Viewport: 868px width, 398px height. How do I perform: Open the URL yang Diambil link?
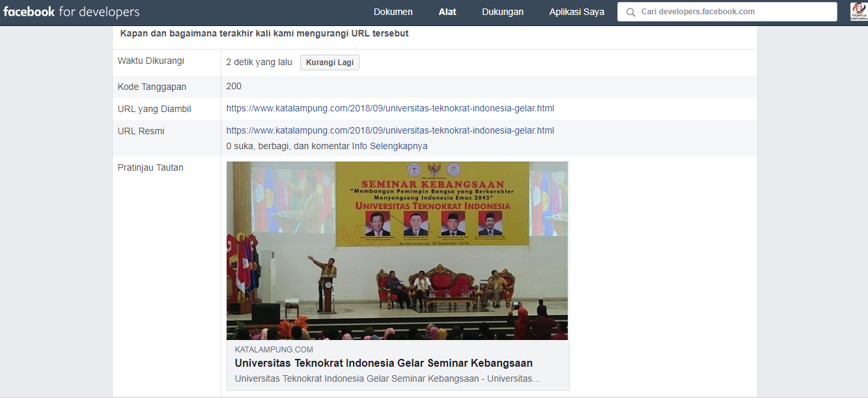(390, 108)
